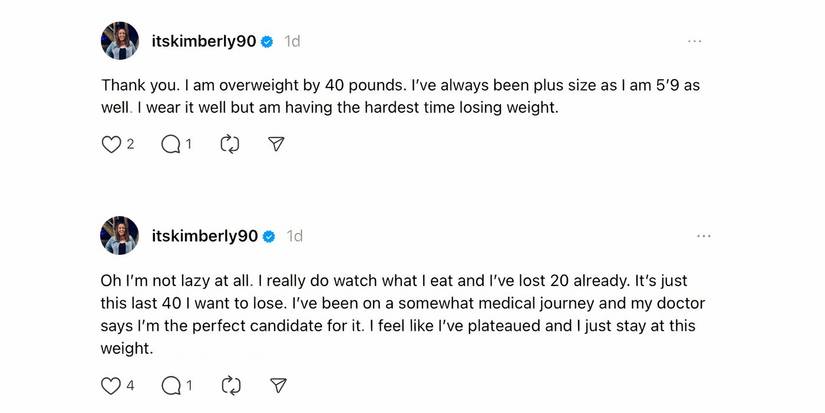Like the "I'm not lazy at all" post
The image size is (825, 413).
click(111, 385)
